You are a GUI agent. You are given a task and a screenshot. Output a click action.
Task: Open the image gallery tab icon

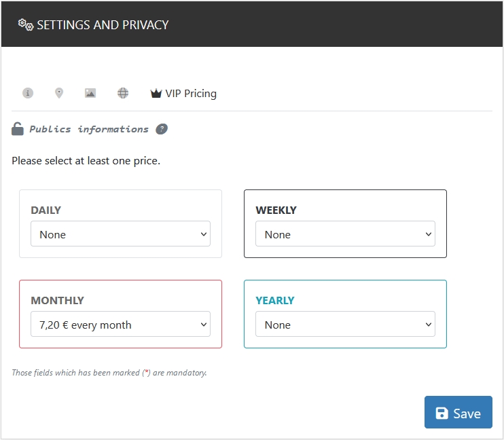tap(90, 93)
